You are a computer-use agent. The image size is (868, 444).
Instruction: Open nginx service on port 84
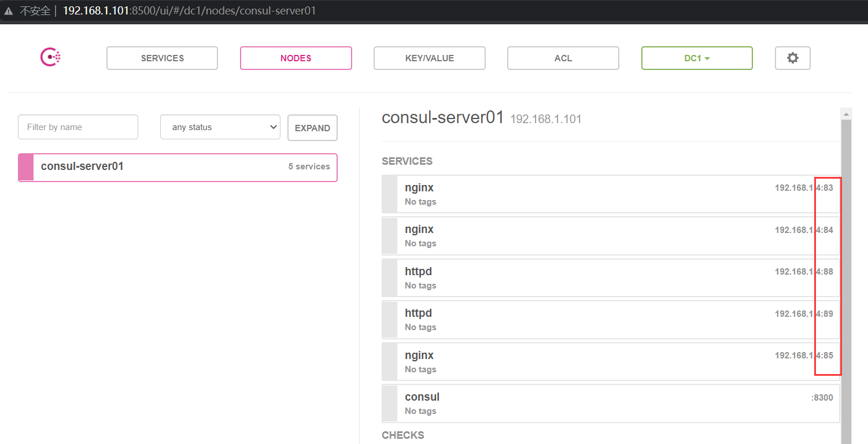pyautogui.click(x=611, y=236)
